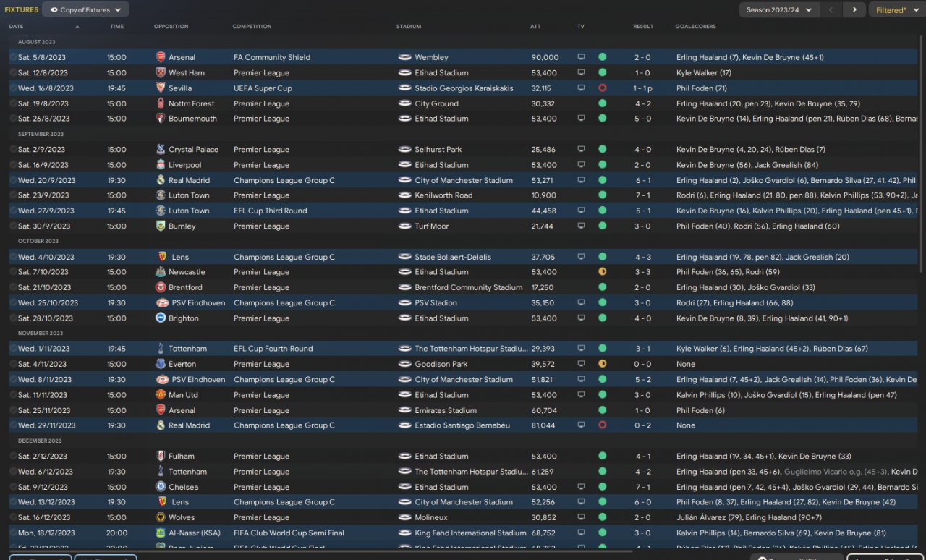Viewport: 926px width, 560px height.
Task: Click the Man Utd club badge
Action: tap(161, 395)
